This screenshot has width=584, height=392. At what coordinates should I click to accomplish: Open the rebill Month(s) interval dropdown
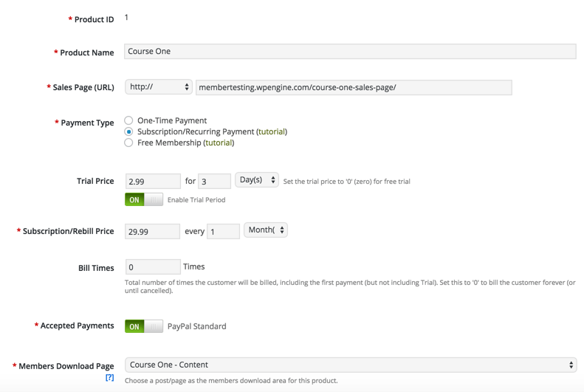coord(266,230)
